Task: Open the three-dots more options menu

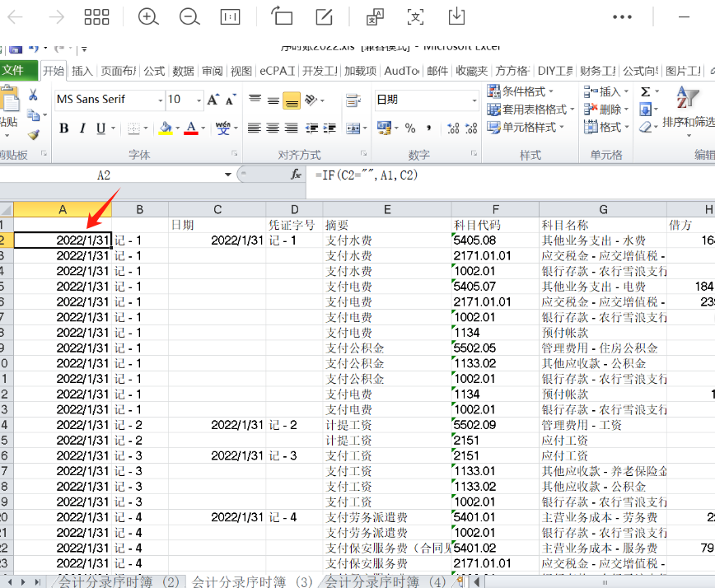Action: pyautogui.click(x=622, y=16)
